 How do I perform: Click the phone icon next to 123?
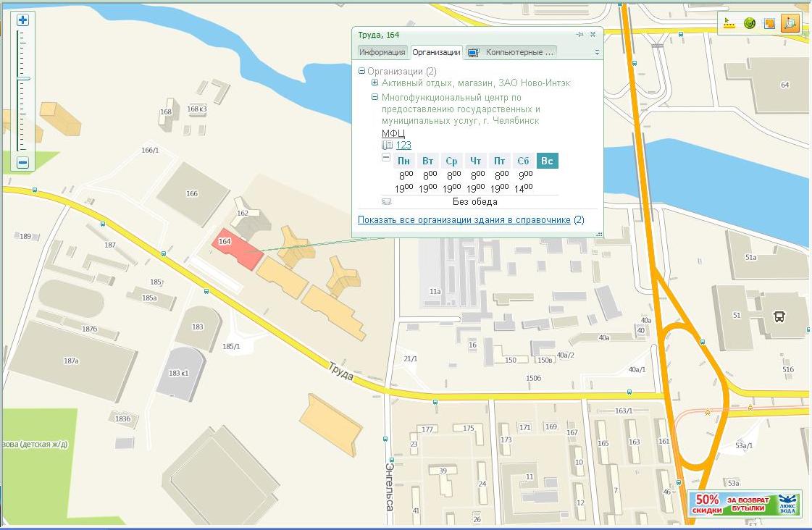(x=387, y=146)
